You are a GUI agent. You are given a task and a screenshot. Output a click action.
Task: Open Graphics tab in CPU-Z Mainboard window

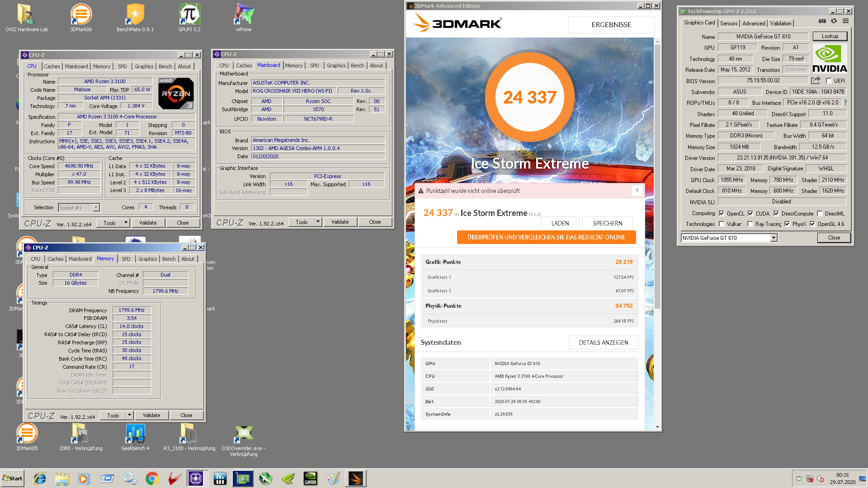coord(336,66)
